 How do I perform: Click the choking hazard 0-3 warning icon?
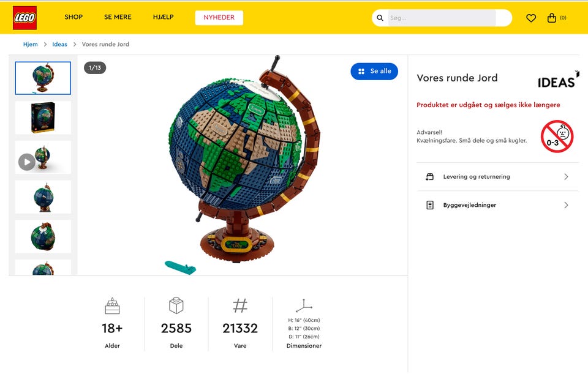[557, 137]
